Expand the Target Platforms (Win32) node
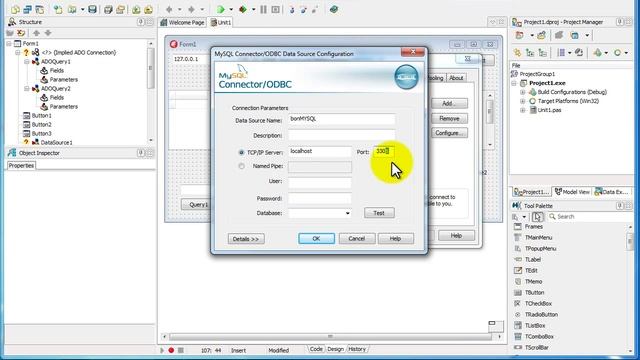 (x=523, y=101)
